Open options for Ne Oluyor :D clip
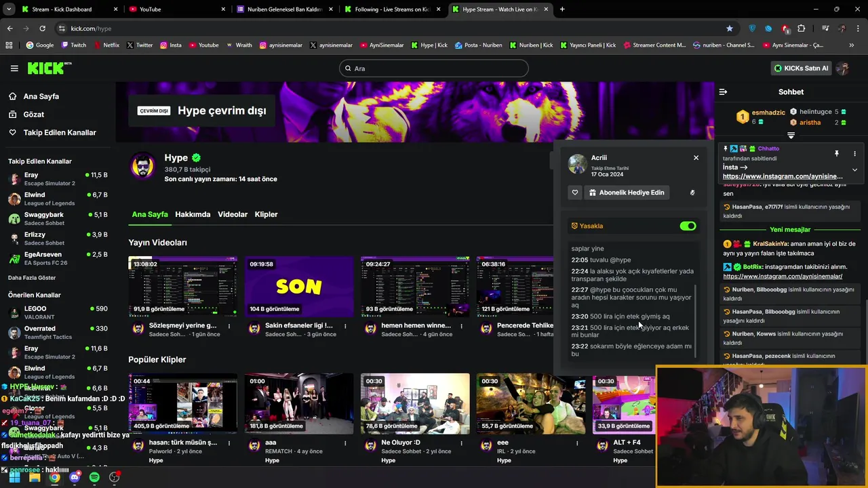Viewport: 868px width, 488px height. coord(461,443)
